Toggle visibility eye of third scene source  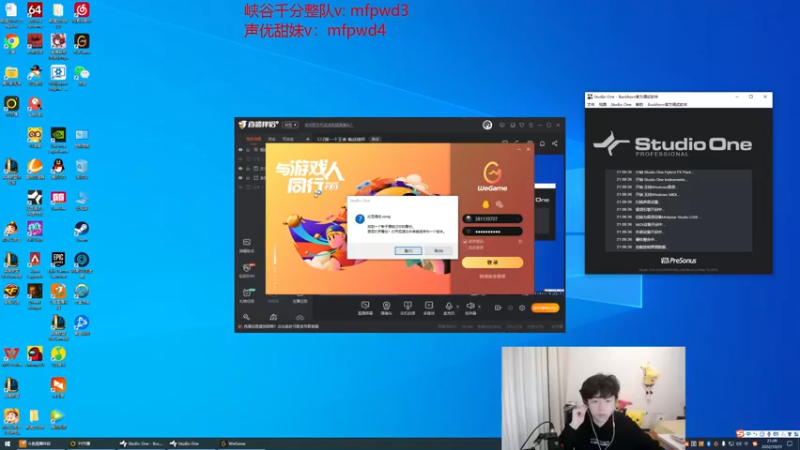(x=240, y=168)
